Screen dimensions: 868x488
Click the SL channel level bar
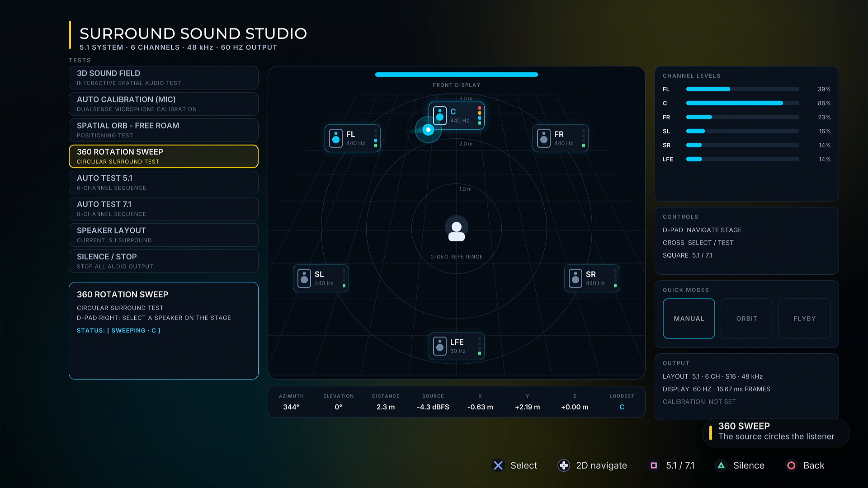(x=742, y=131)
